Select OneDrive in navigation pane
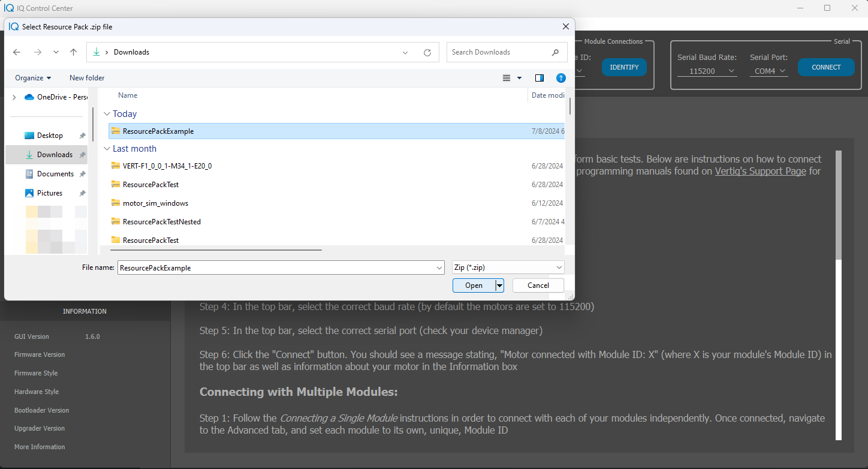 (56, 97)
